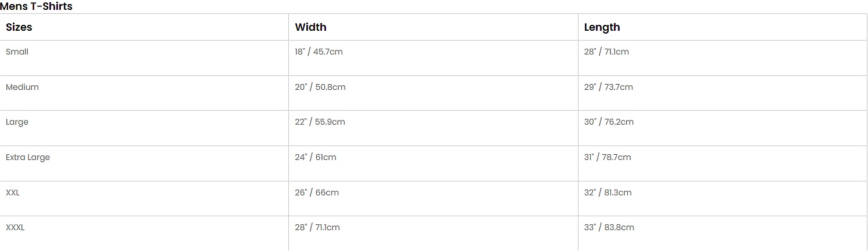
Task: Click the XXXL size cell
Action: click(15, 228)
